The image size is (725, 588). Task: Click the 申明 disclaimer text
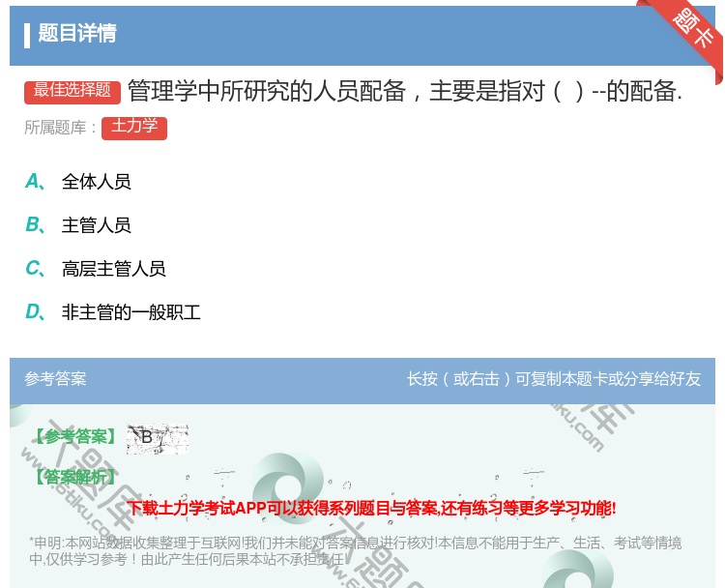click(355, 551)
